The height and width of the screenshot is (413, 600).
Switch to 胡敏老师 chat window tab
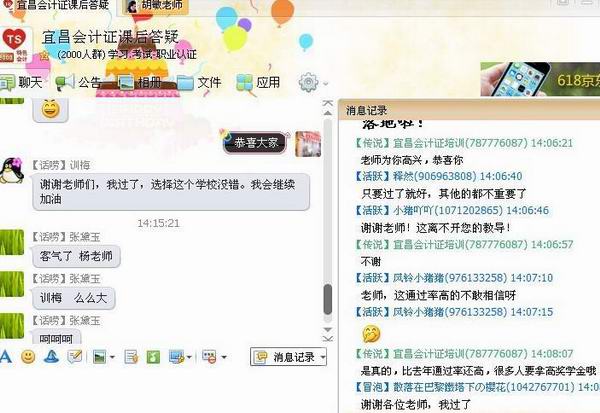pos(155,6)
